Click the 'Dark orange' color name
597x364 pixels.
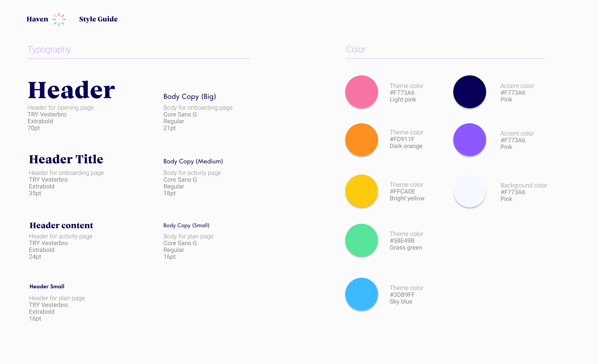coord(406,146)
